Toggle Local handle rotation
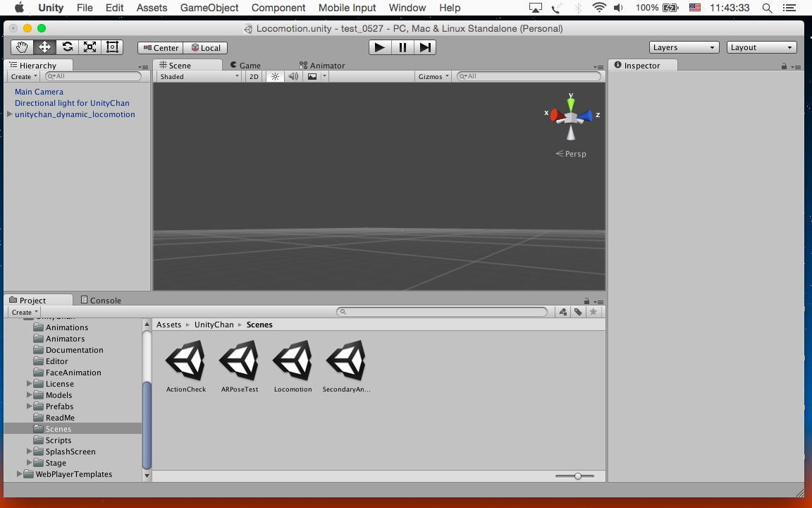The height and width of the screenshot is (508, 812). 206,48
